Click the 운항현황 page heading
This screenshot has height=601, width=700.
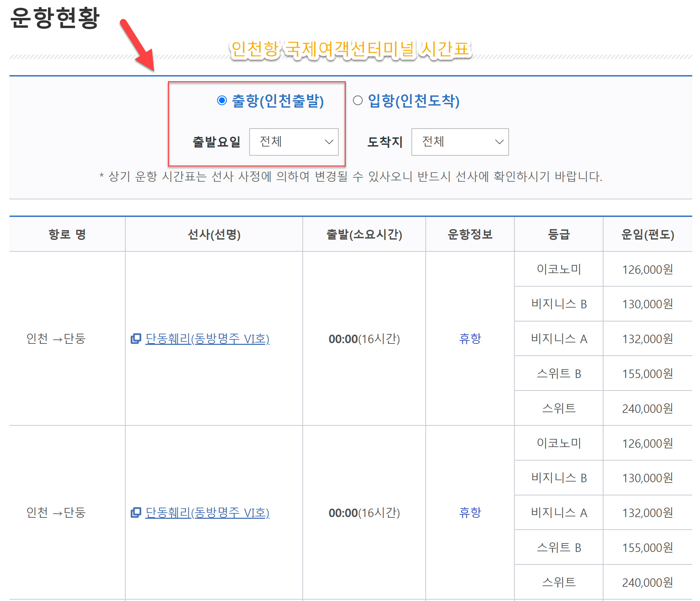pos(55,18)
